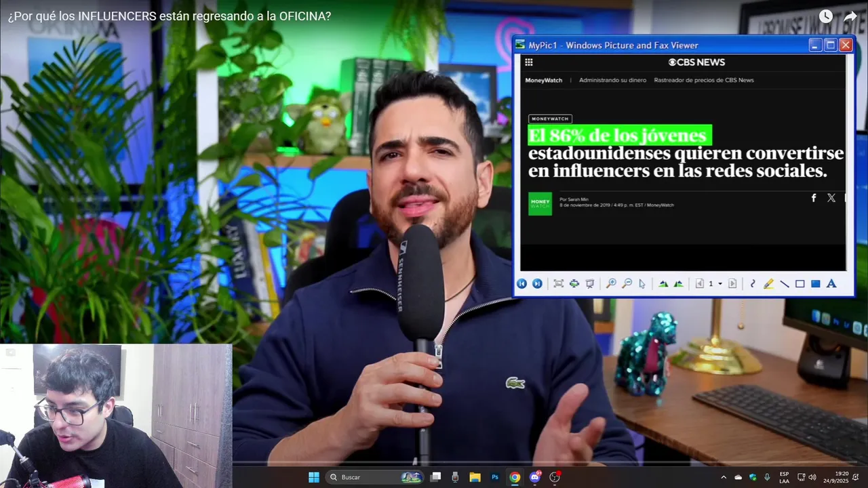Click the green MoneyWatch author logo

point(540,203)
